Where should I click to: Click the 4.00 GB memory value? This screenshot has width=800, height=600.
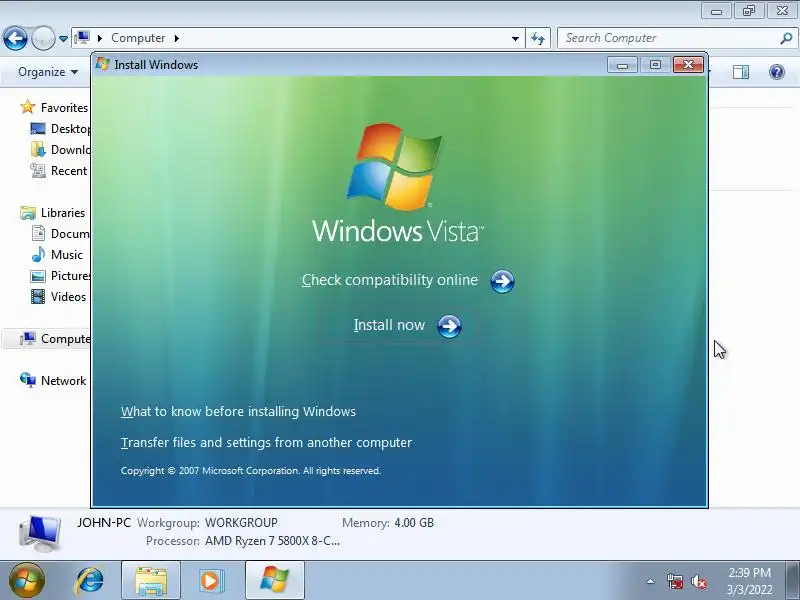414,523
